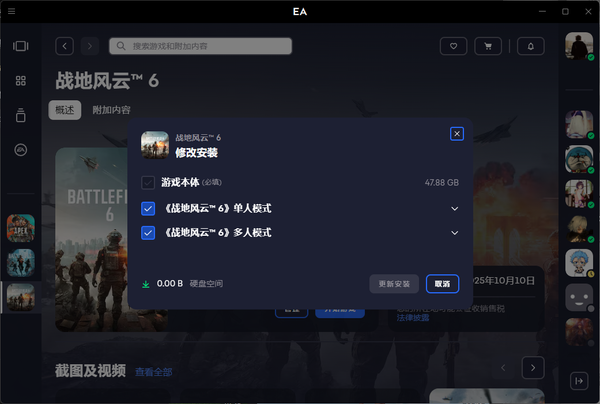Open the EA Play icon in sidebar
This screenshot has width=600, height=404.
point(21,150)
